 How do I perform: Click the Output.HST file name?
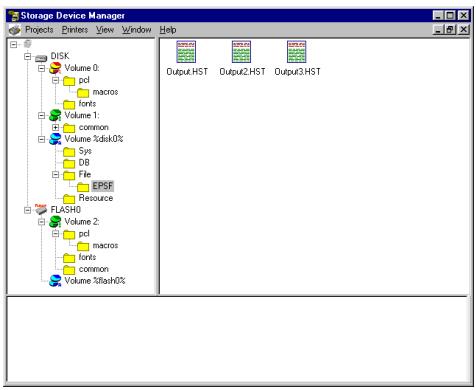[x=187, y=72]
